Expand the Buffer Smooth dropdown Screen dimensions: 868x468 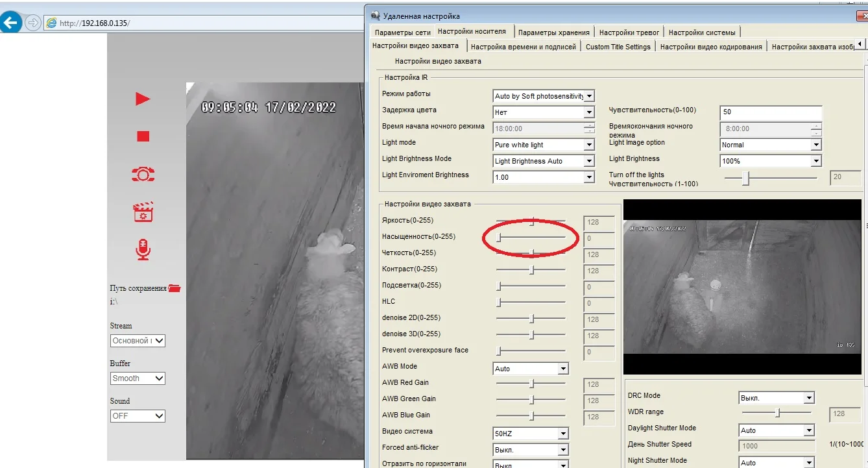[x=138, y=378]
